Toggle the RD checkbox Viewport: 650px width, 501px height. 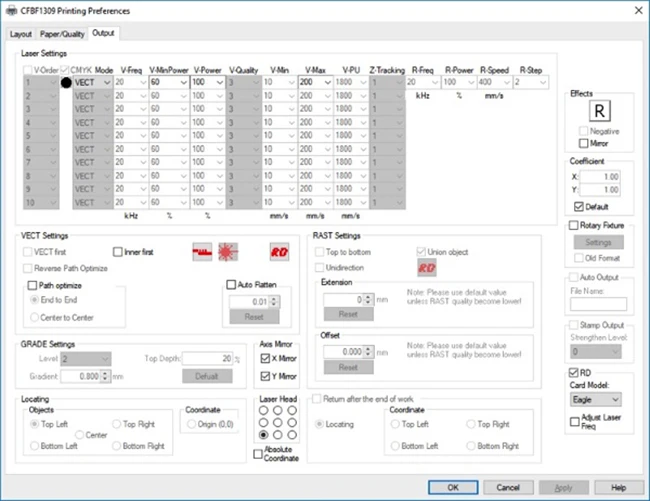pos(574,373)
